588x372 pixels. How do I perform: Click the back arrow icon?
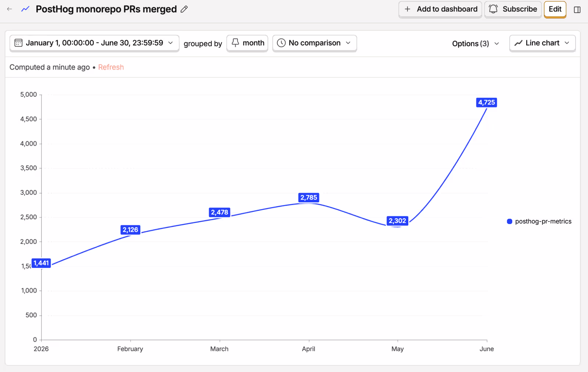pyautogui.click(x=10, y=9)
